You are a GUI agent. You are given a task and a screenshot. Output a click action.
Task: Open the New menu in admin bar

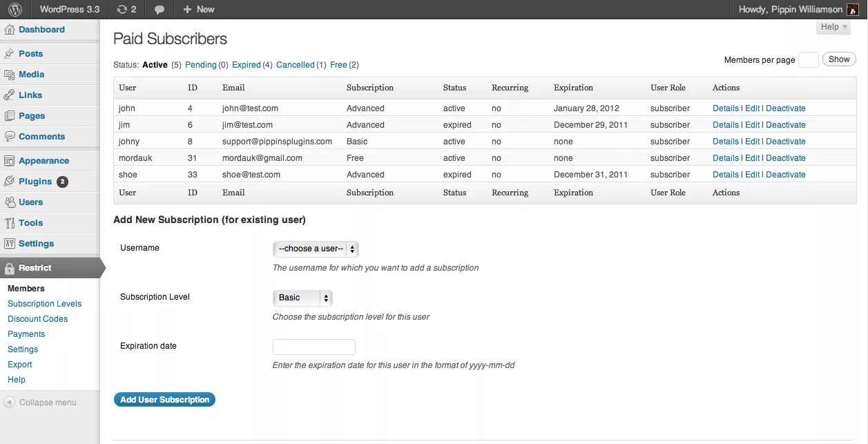coord(198,10)
